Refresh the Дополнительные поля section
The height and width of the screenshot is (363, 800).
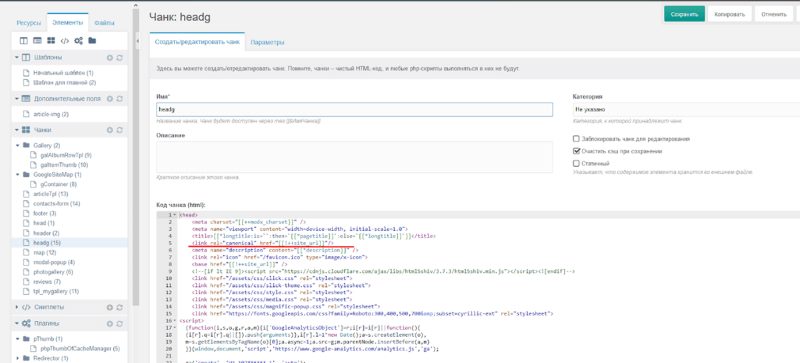pyautogui.click(x=119, y=99)
